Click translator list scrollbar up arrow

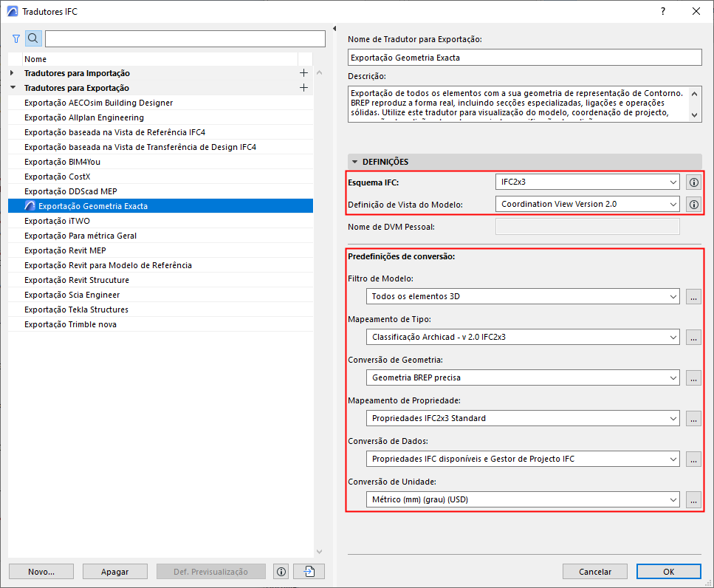[x=319, y=73]
